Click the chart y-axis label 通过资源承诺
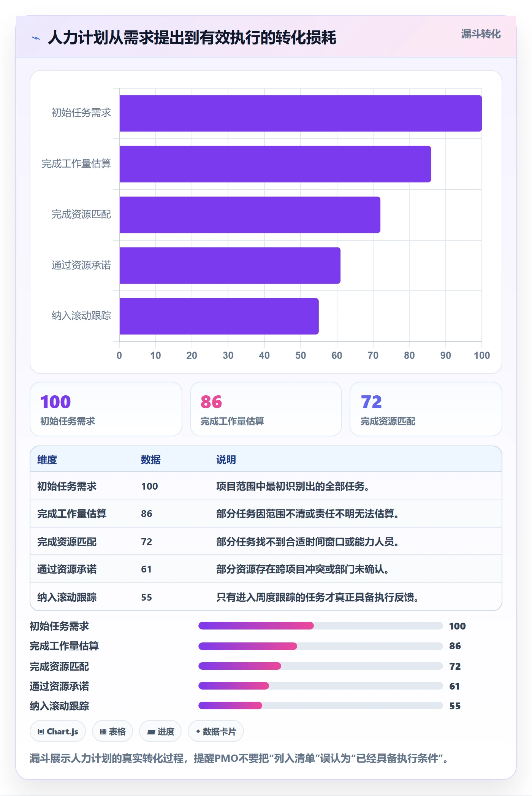 81,265
